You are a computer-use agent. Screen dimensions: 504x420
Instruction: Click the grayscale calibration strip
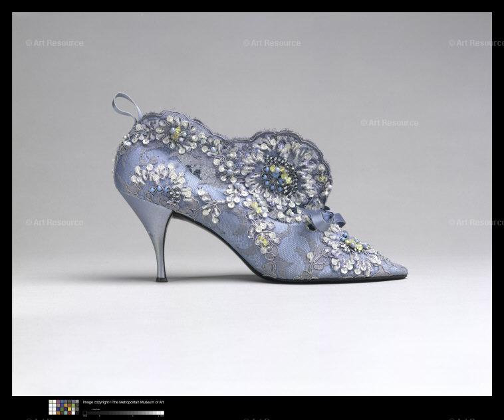coord(124,413)
